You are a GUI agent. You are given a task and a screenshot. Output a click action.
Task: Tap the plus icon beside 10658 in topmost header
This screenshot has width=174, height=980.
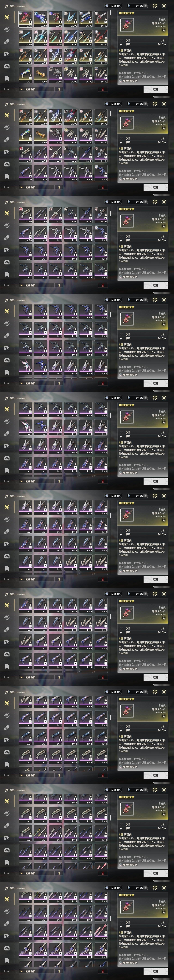pos(146,6)
